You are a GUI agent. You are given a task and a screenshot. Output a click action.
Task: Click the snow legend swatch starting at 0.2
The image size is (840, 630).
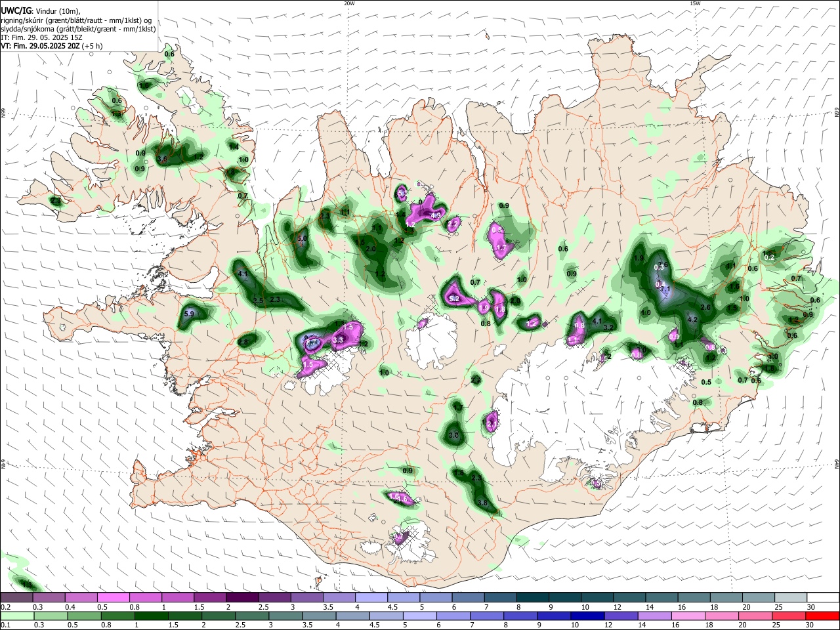pyautogui.click(x=17, y=598)
